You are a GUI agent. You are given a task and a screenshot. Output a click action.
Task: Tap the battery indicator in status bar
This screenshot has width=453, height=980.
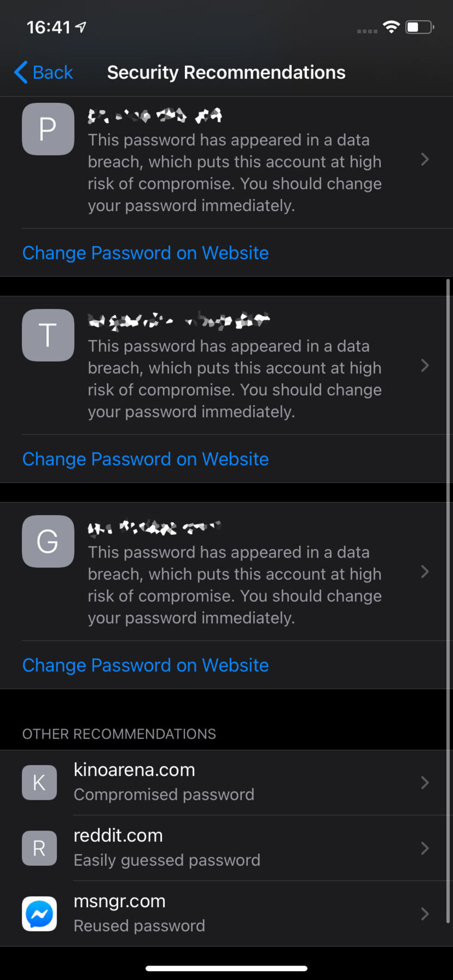(x=420, y=27)
